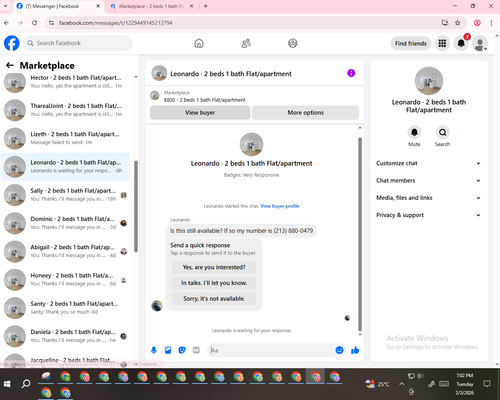Mute this chat via the bell icon
Image resolution: width=500 pixels, height=400 pixels.
tap(414, 132)
